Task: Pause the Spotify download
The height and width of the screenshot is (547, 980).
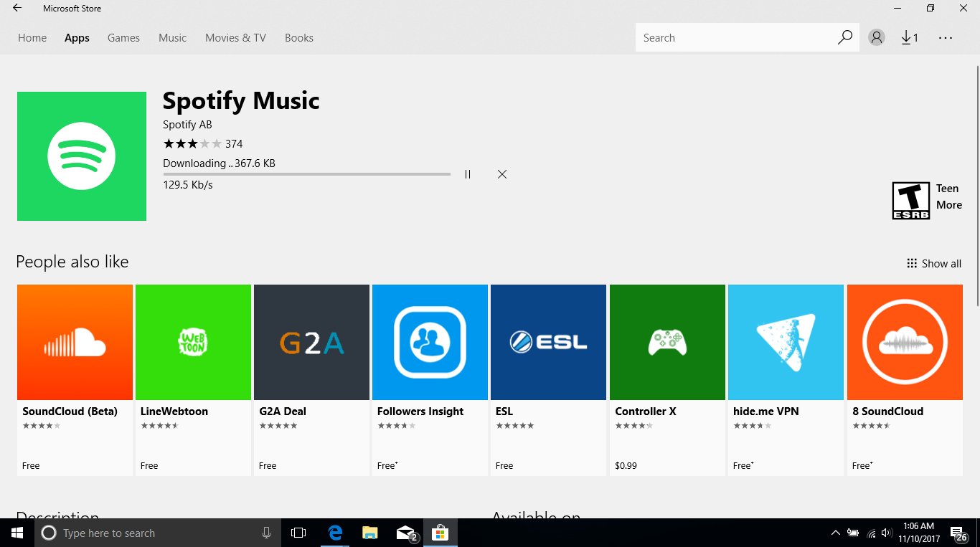Action: (x=468, y=174)
